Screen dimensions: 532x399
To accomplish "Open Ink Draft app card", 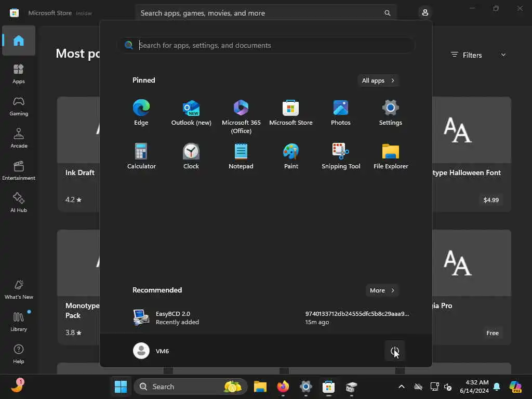I will click(x=79, y=154).
